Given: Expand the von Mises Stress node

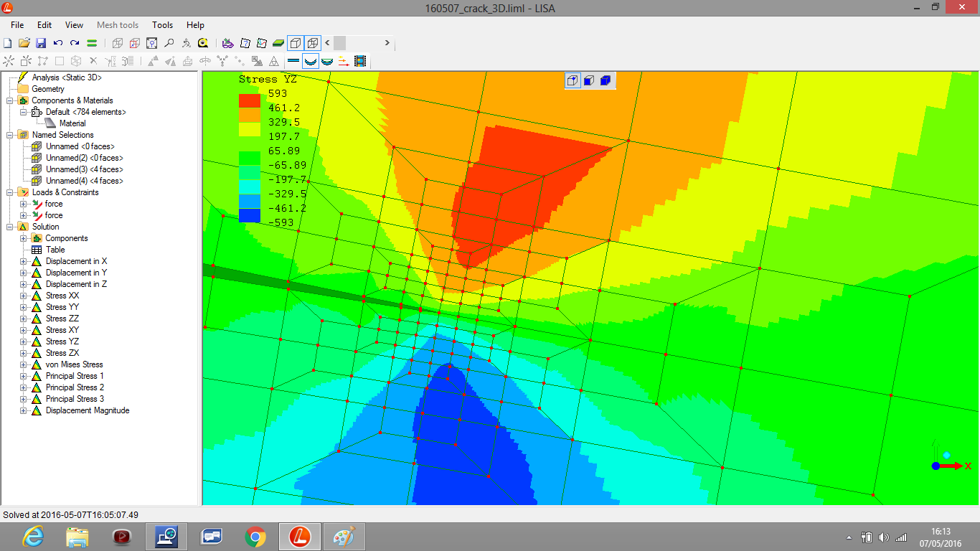Looking at the screenshot, I should click(x=24, y=364).
